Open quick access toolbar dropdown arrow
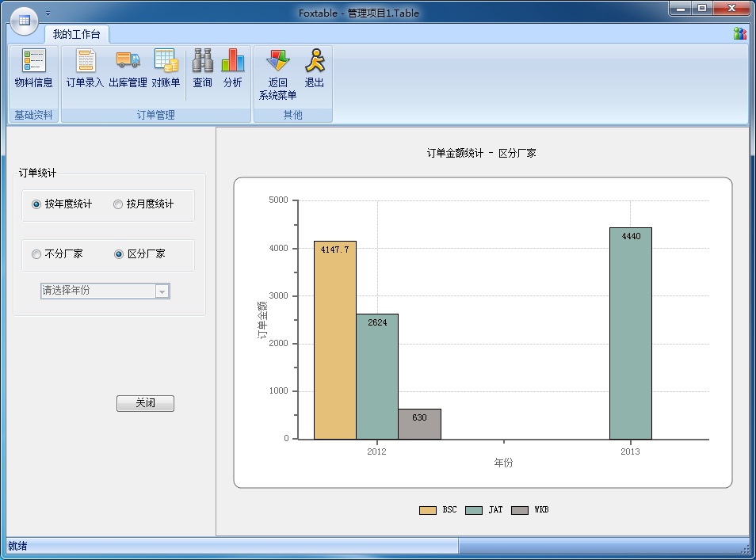756x560 pixels. coord(48,13)
